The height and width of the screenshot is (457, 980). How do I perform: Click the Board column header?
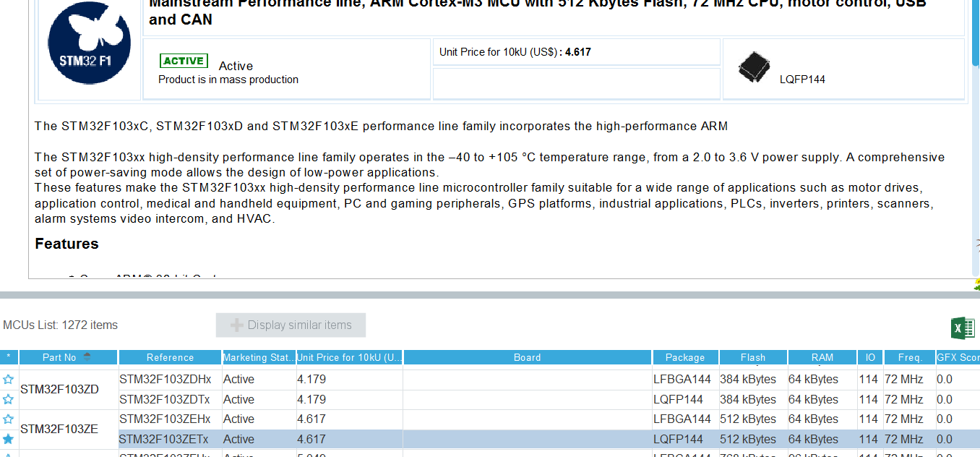click(528, 357)
